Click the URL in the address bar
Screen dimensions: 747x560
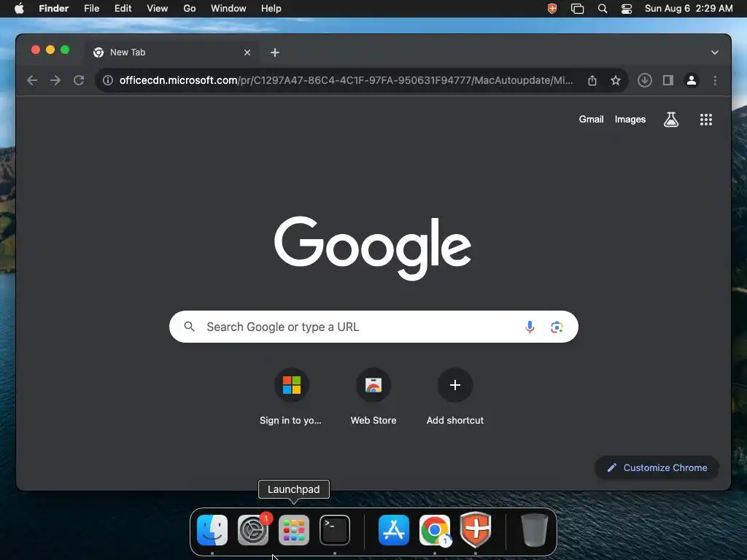click(346, 80)
